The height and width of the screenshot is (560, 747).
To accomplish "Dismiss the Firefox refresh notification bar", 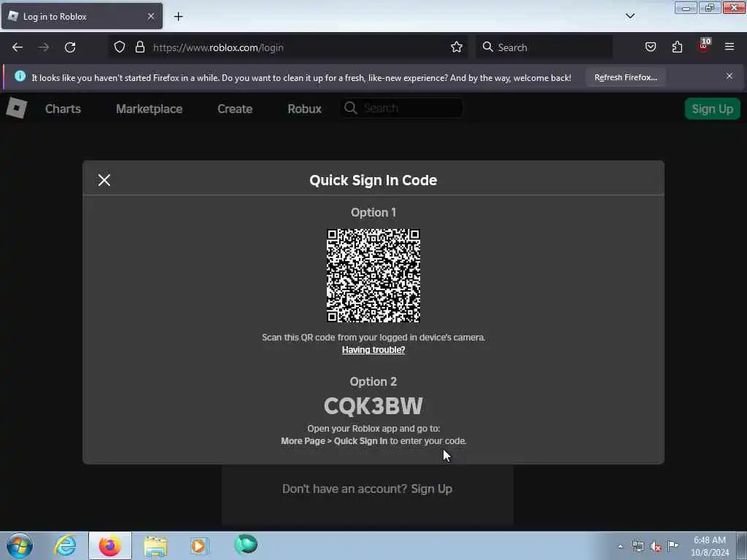I will click(x=729, y=76).
